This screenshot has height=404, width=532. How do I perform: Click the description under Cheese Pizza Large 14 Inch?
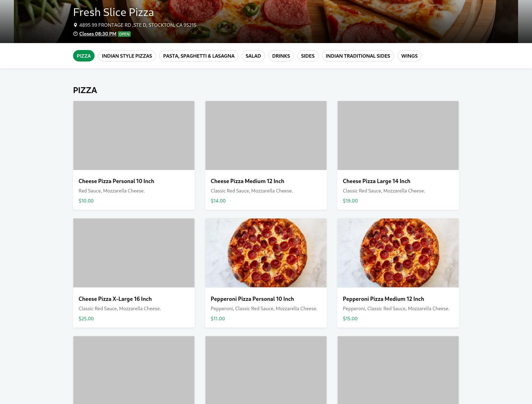click(x=384, y=191)
